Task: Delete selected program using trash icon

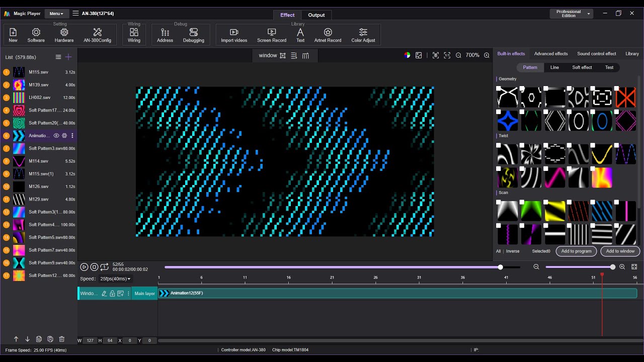Action: click(x=62, y=339)
